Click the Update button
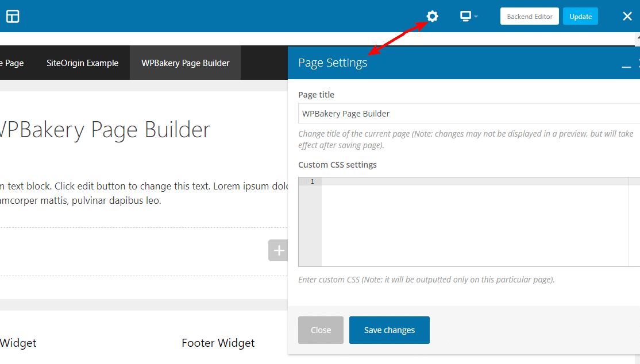The width and height of the screenshot is (640, 364). tap(580, 16)
